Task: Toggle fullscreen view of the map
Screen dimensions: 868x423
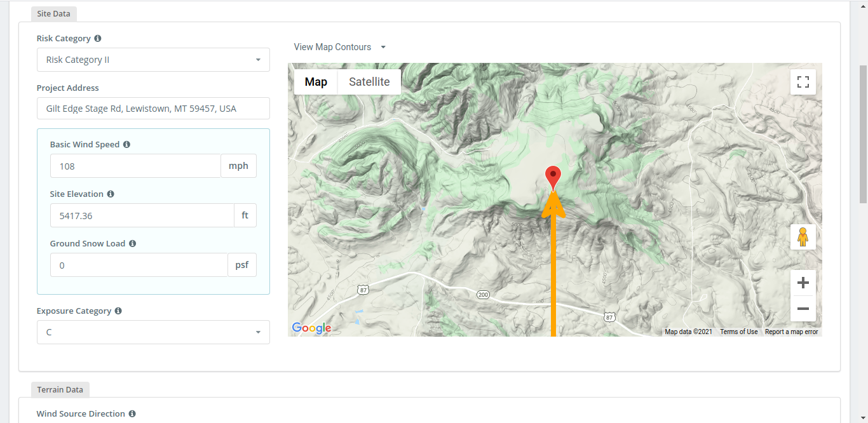Action: tap(803, 81)
